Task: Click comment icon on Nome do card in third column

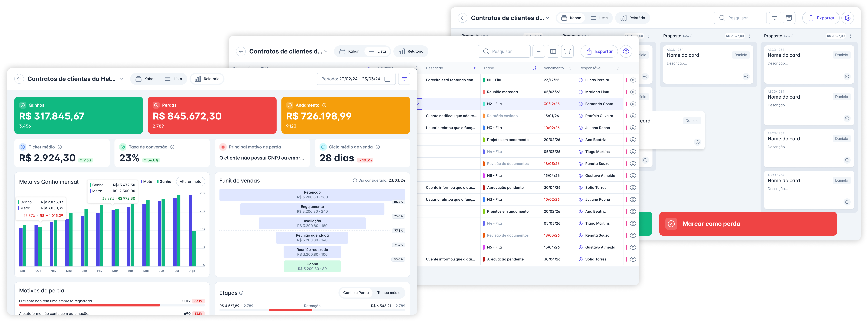Action: (x=746, y=76)
